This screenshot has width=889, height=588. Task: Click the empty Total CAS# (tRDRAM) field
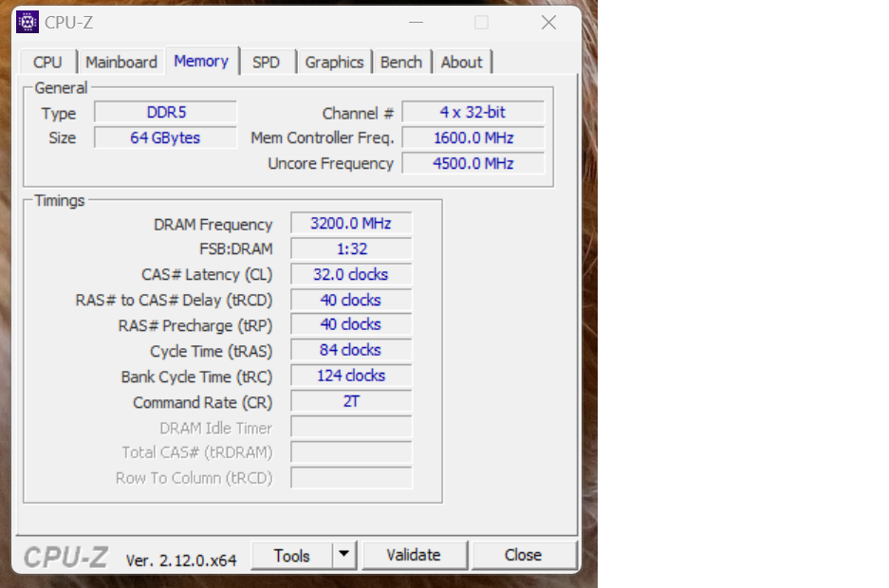coord(351,452)
